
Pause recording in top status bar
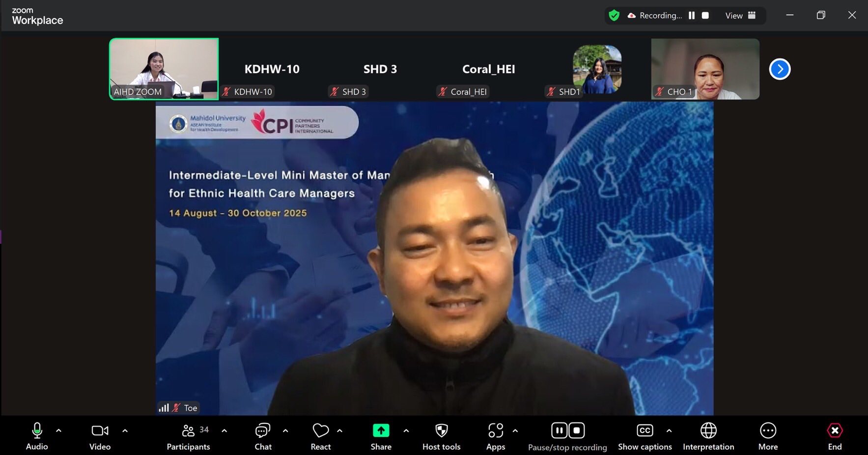coord(692,16)
